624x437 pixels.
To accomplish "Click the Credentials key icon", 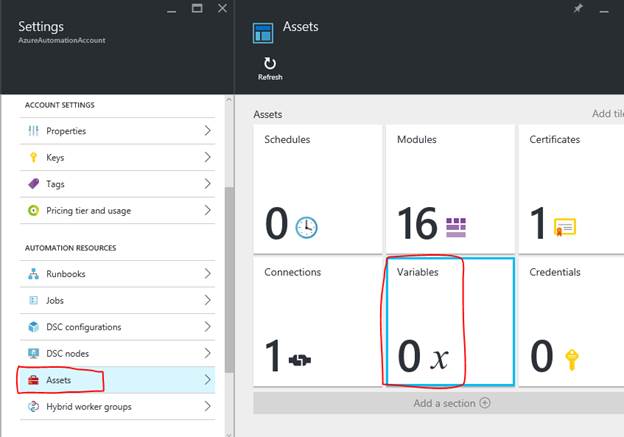I will coord(572,360).
